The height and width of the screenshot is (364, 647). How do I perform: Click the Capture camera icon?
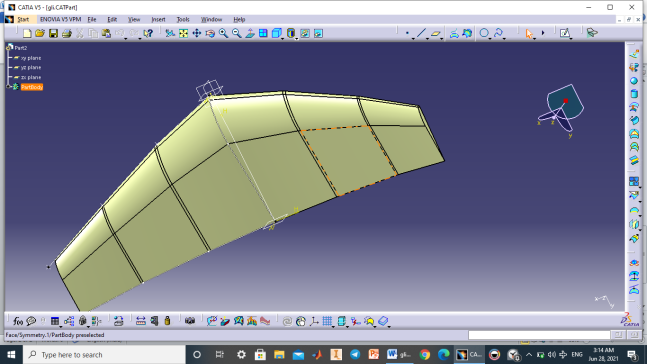click(190, 321)
